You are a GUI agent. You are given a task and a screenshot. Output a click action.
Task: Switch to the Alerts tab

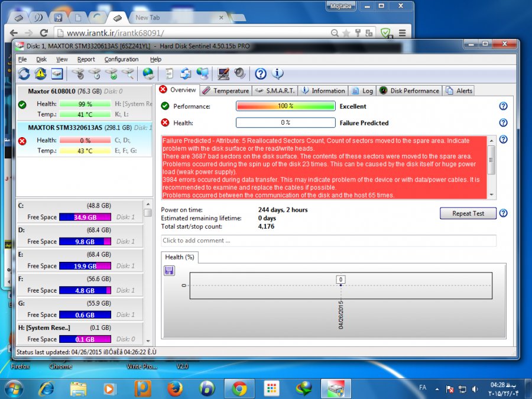pos(459,90)
